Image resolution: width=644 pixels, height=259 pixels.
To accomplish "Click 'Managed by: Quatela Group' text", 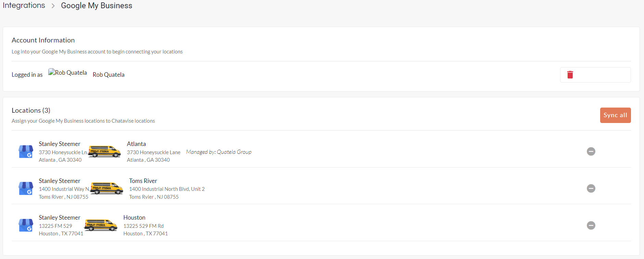I will [x=219, y=152].
